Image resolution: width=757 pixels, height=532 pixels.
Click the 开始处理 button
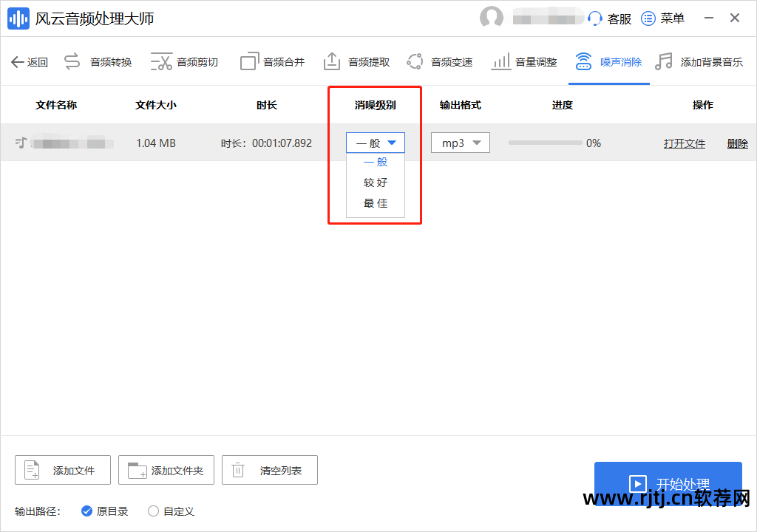[x=668, y=484]
